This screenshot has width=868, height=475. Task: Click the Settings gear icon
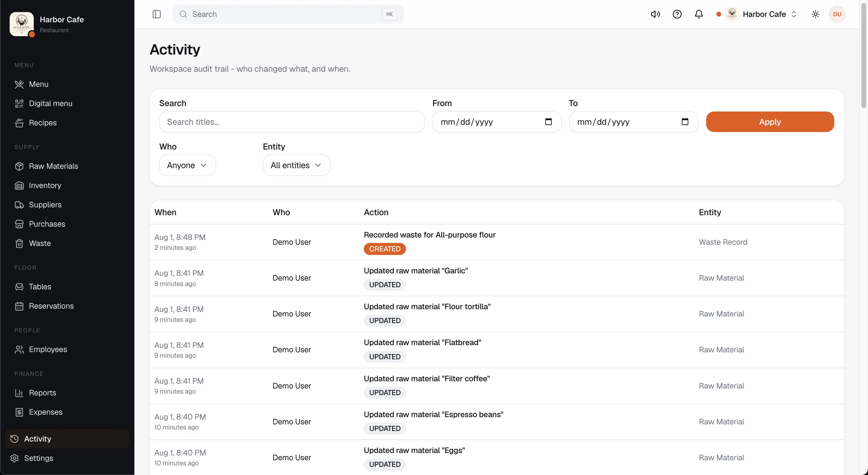[14, 458]
